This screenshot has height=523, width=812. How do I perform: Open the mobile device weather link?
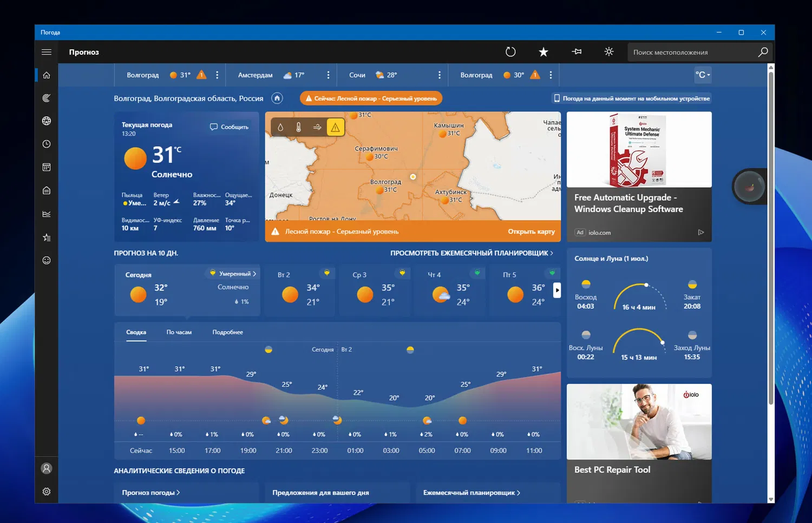click(632, 98)
